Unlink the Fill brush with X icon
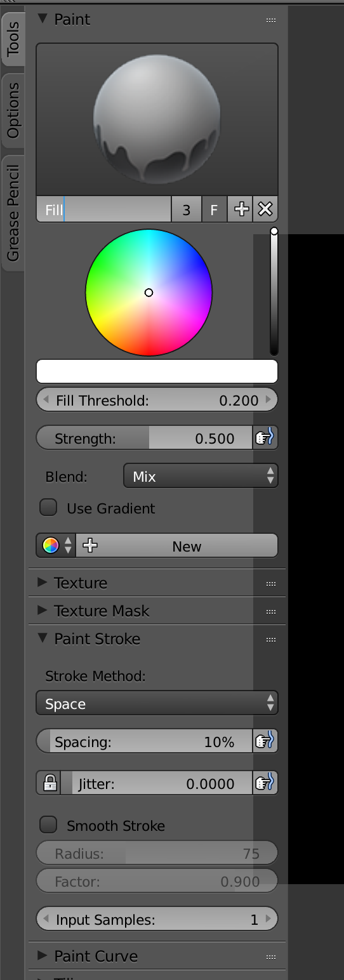344x980 pixels. click(x=265, y=209)
